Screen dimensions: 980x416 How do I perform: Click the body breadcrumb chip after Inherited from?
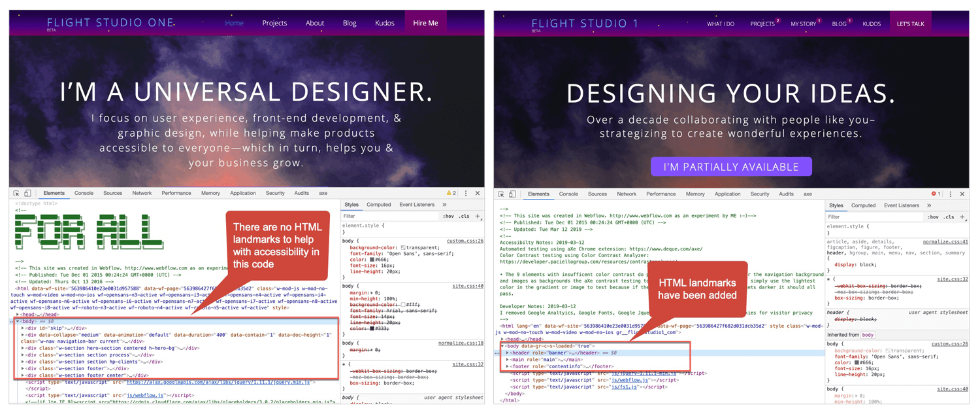pyautogui.click(x=868, y=335)
